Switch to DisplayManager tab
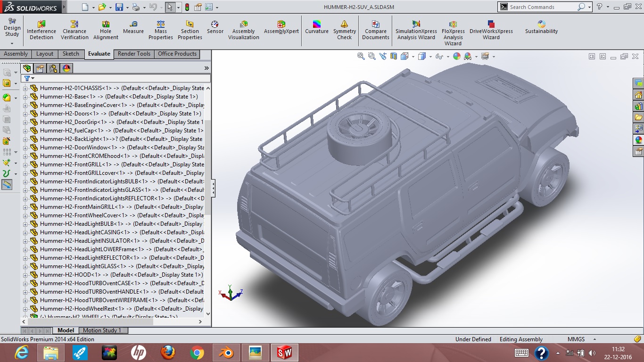The width and height of the screenshot is (644, 362). tap(66, 68)
